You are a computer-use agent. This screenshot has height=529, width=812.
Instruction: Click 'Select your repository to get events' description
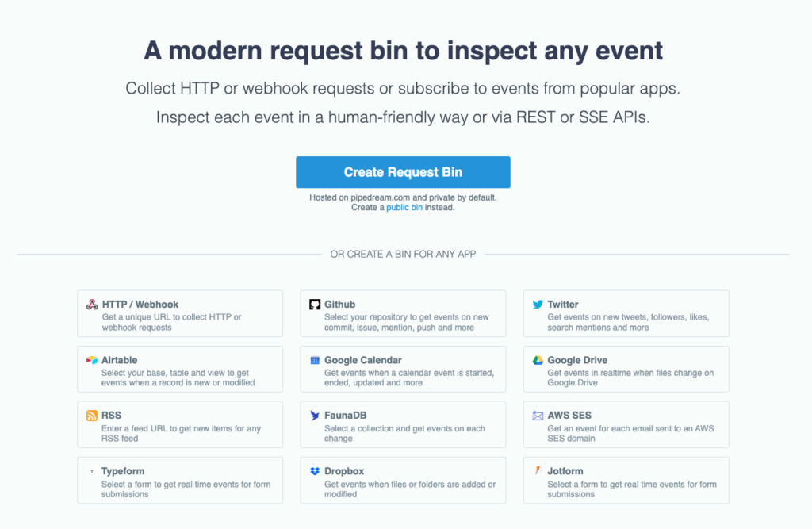407,322
